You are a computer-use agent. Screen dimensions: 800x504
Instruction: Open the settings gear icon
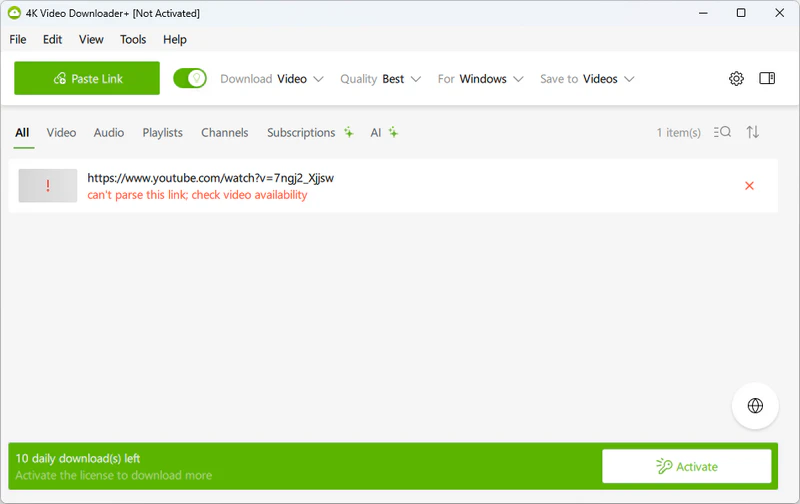[736, 79]
